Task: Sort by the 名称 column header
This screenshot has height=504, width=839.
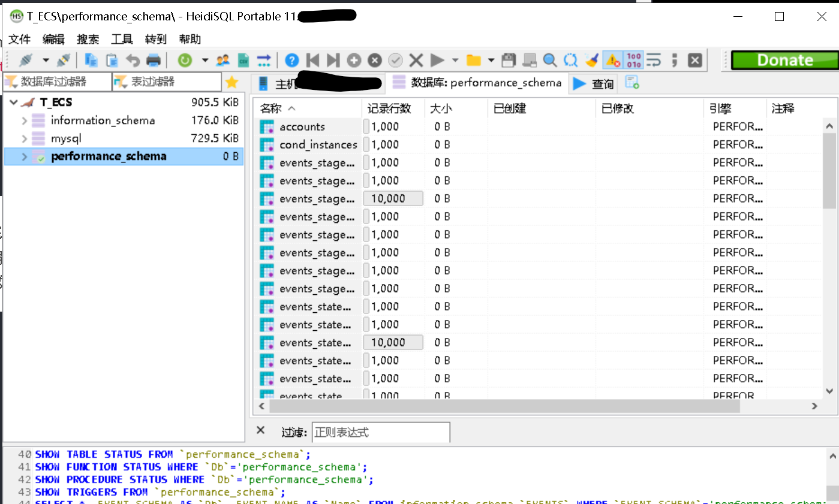Action: (x=308, y=108)
